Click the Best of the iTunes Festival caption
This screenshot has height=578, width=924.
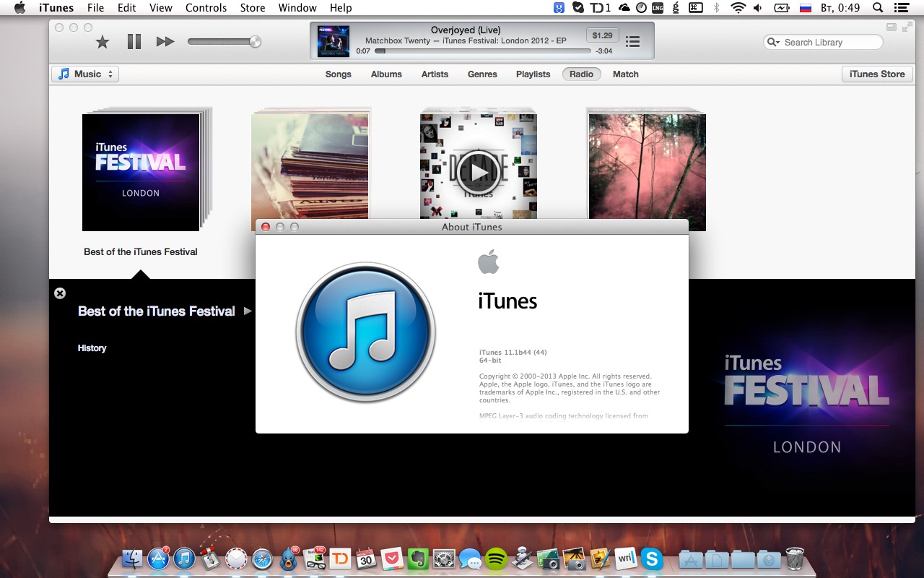click(141, 251)
